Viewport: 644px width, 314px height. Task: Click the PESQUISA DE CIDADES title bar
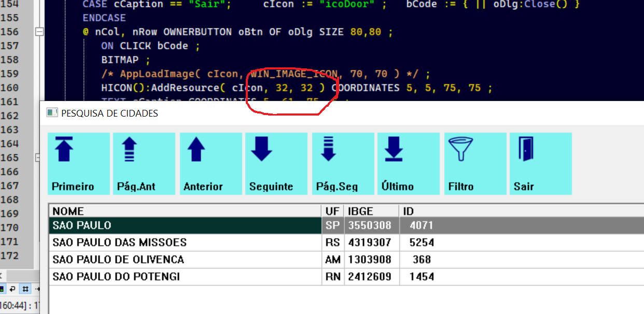342,113
